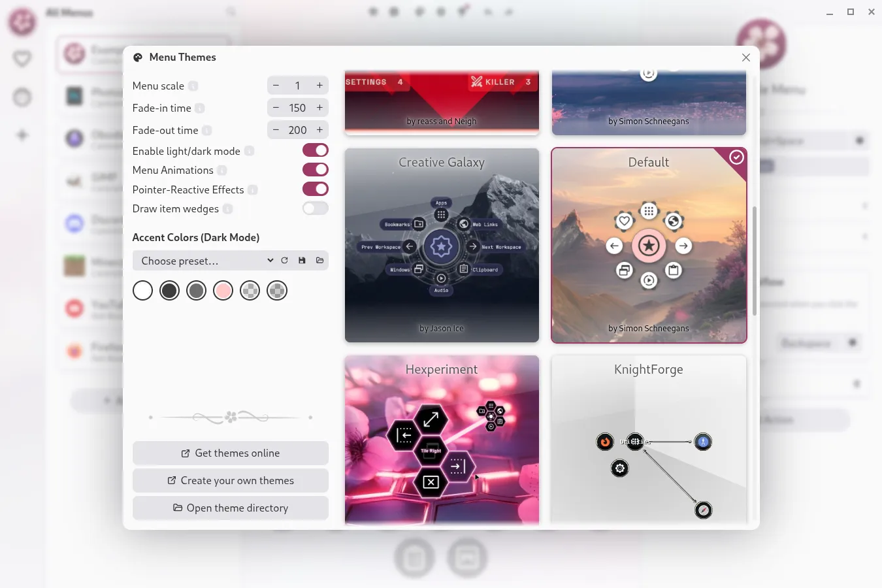This screenshot has width=882, height=588.
Task: Increase Menu scale with plus button
Action: tap(319, 86)
